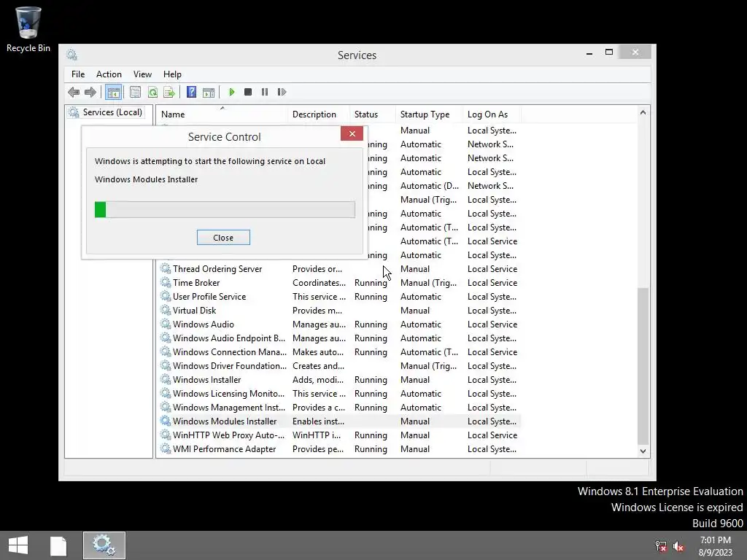The image size is (747, 560).
Task: Click the gear icon beside Time Broker
Action: click(166, 282)
